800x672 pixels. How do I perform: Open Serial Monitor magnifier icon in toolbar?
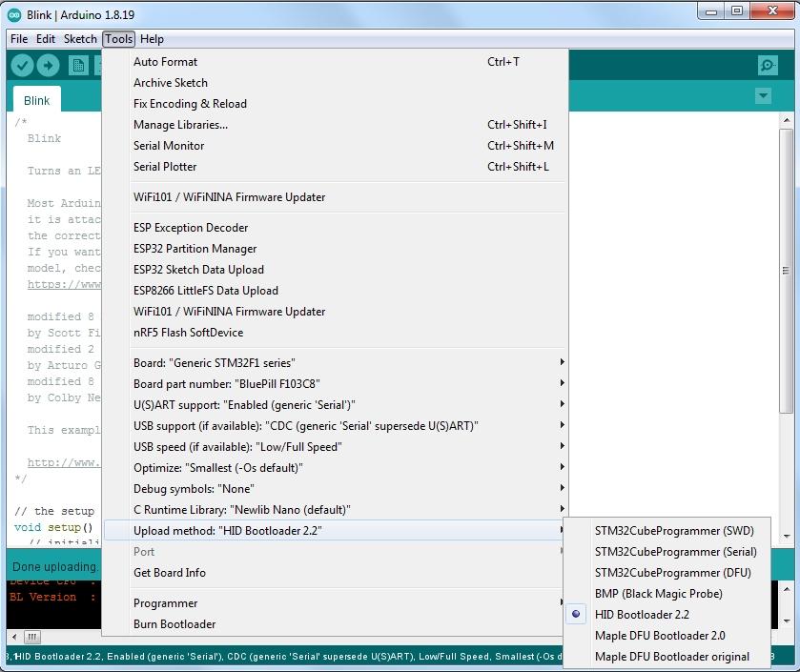tap(768, 65)
